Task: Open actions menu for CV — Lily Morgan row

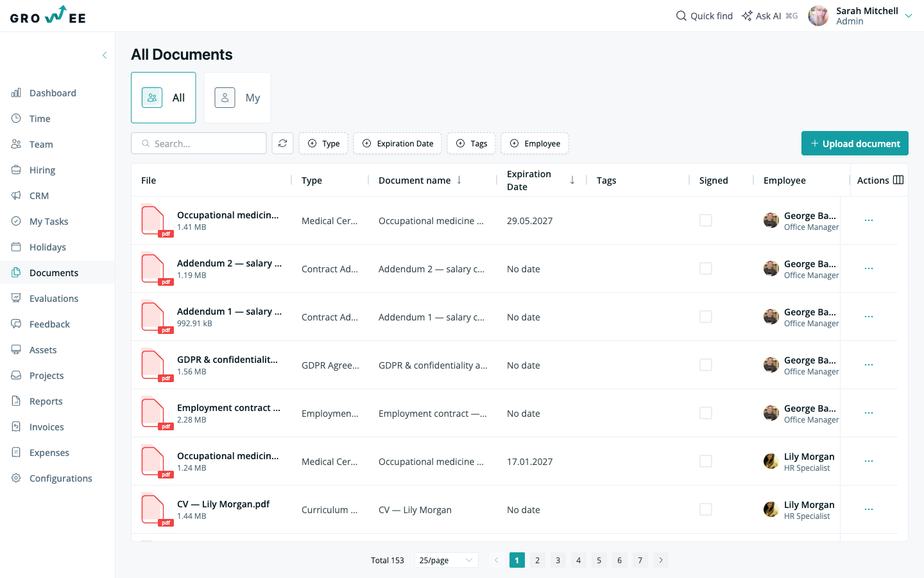Action: click(869, 509)
